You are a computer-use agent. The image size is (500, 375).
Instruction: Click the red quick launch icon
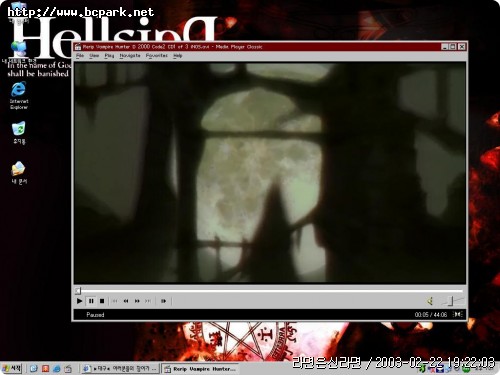tap(45, 368)
